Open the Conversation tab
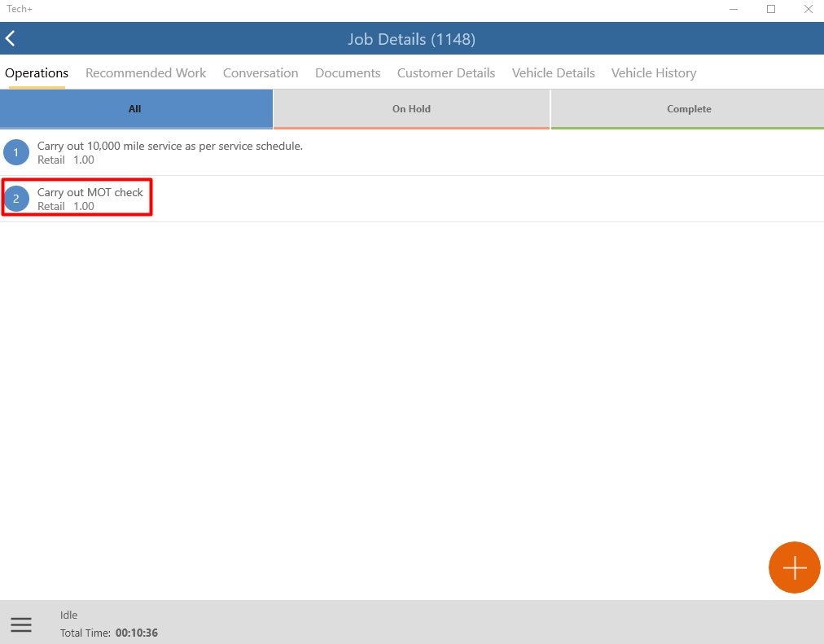Image resolution: width=824 pixels, height=644 pixels. point(260,73)
